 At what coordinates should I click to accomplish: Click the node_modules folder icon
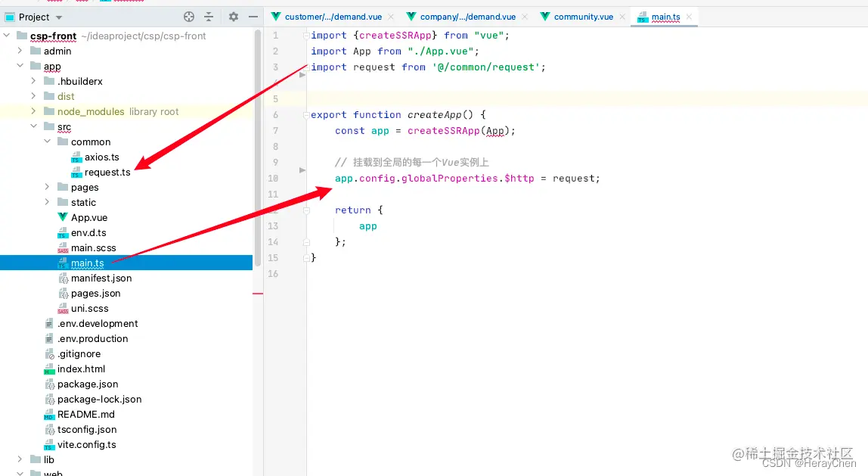coord(49,110)
